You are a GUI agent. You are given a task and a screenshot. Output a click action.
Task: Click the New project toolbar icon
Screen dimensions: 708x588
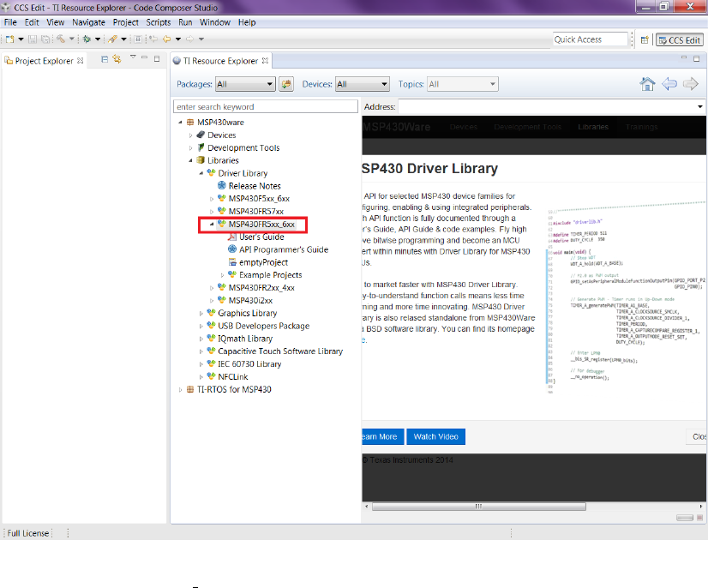(x=9, y=39)
